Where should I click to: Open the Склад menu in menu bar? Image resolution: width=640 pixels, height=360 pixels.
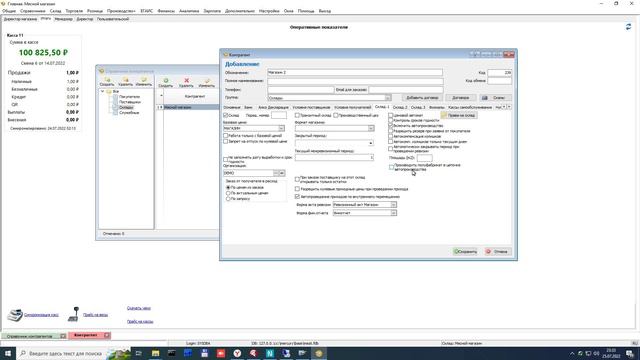(55, 11)
